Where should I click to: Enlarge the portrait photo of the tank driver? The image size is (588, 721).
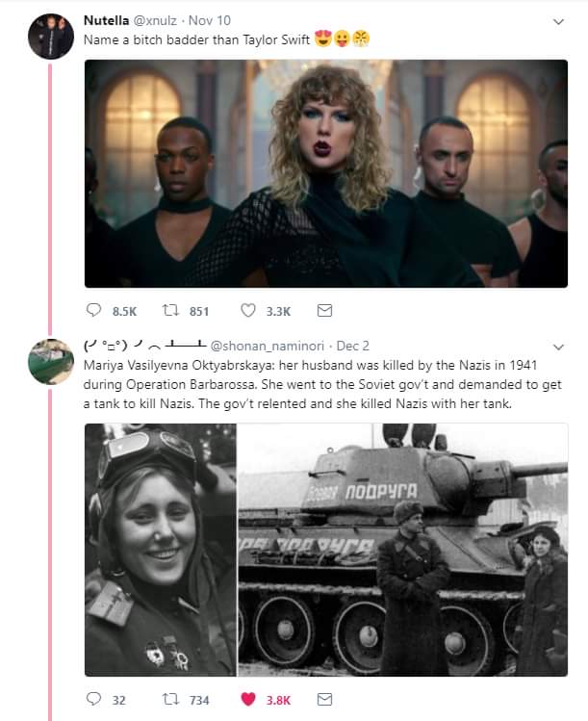point(161,550)
